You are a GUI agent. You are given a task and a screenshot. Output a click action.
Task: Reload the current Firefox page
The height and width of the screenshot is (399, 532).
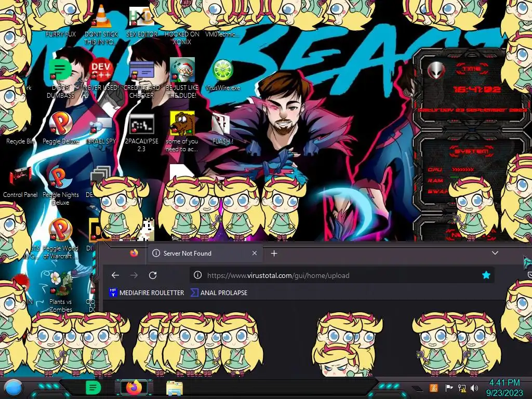153,275
